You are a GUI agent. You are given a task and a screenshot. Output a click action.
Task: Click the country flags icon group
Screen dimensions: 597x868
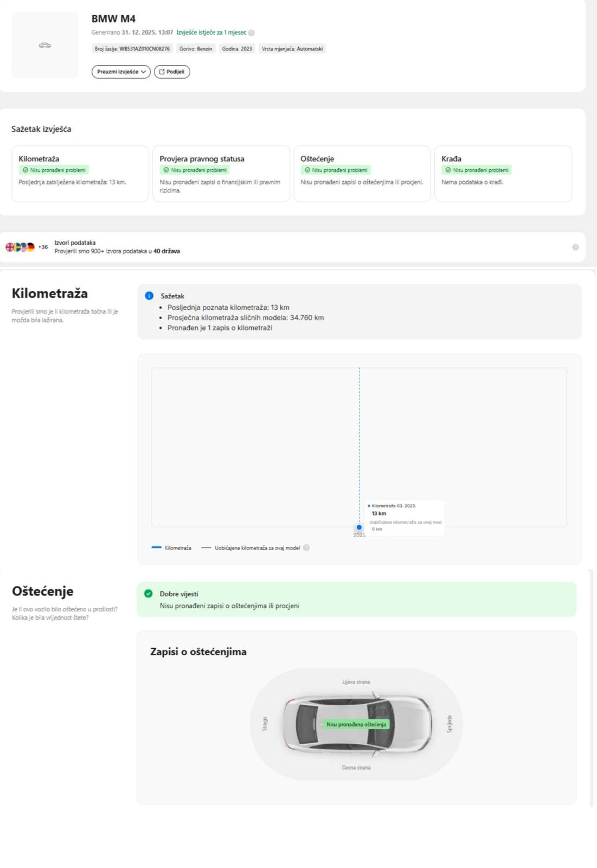(x=20, y=247)
